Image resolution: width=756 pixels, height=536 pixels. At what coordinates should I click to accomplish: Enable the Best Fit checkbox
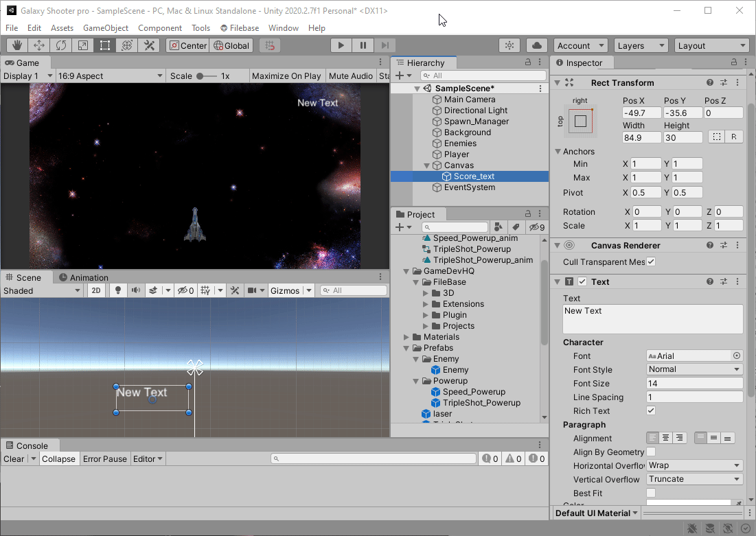tap(651, 493)
